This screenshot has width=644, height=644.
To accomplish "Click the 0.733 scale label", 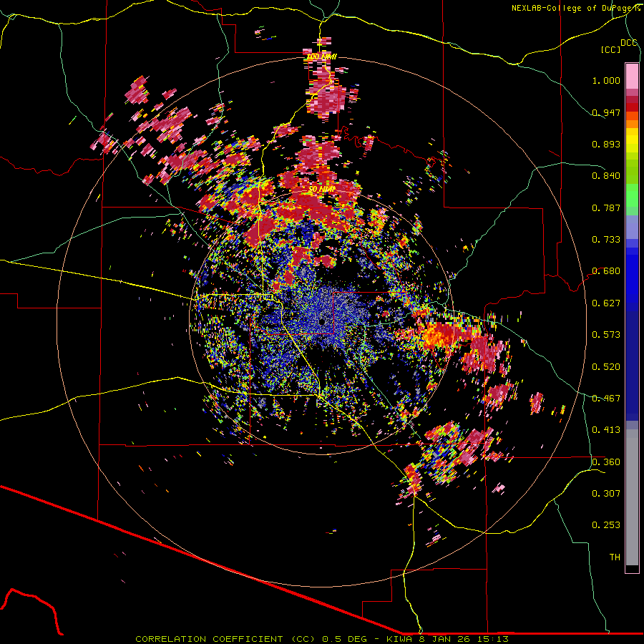I will coord(606,240).
